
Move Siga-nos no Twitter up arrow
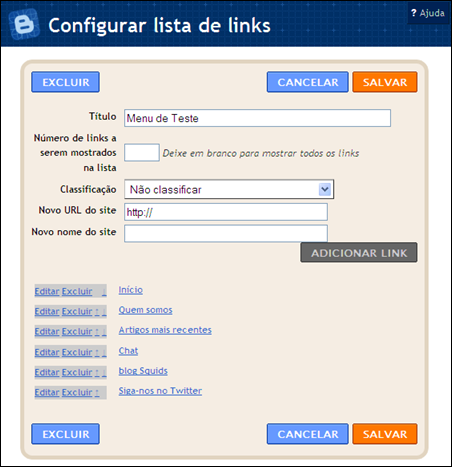(97, 392)
